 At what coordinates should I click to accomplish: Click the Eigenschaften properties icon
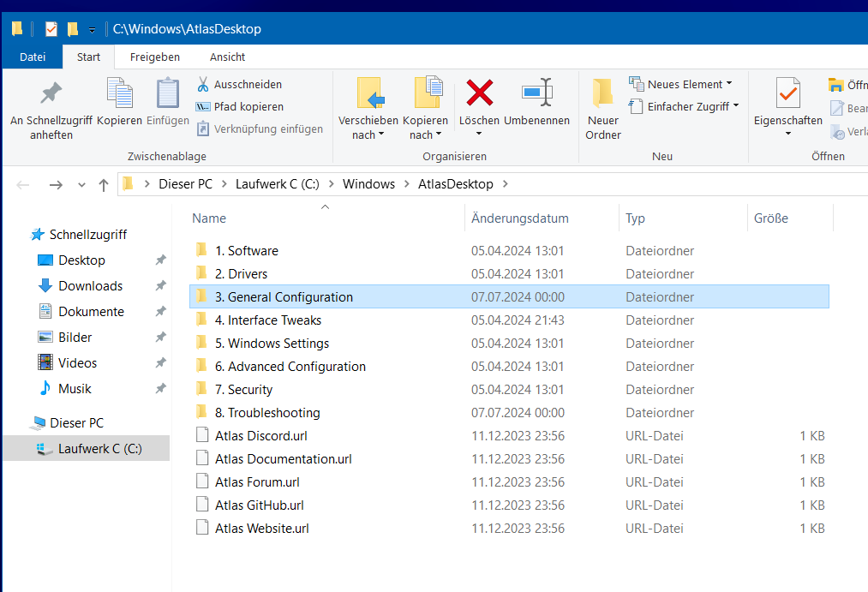(x=787, y=93)
